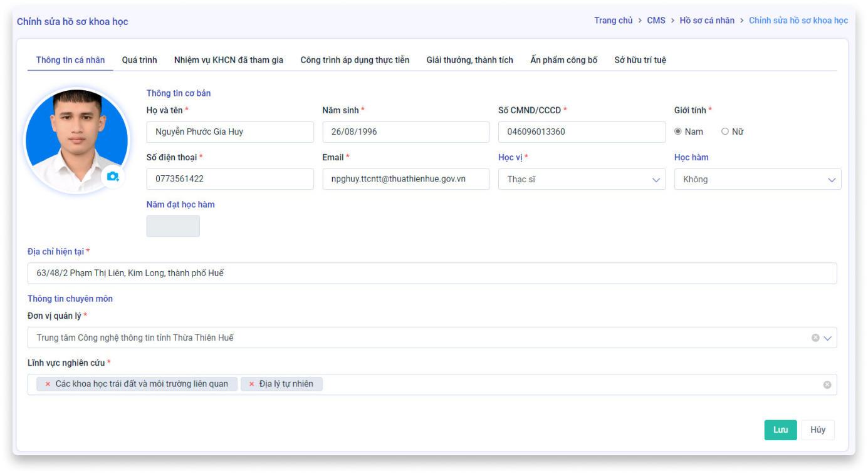The width and height of the screenshot is (868, 474).
Task: Open the Học hàm dropdown
Action: tap(758, 179)
